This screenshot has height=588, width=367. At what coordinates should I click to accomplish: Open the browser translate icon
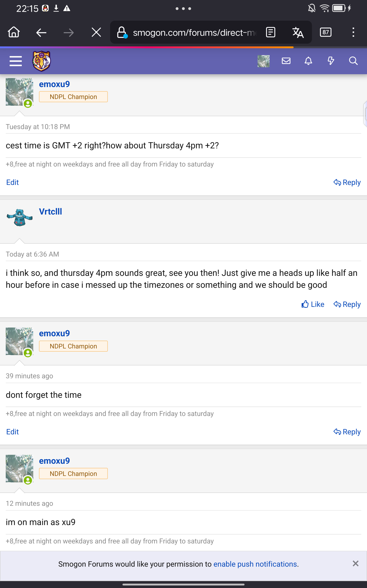click(298, 32)
